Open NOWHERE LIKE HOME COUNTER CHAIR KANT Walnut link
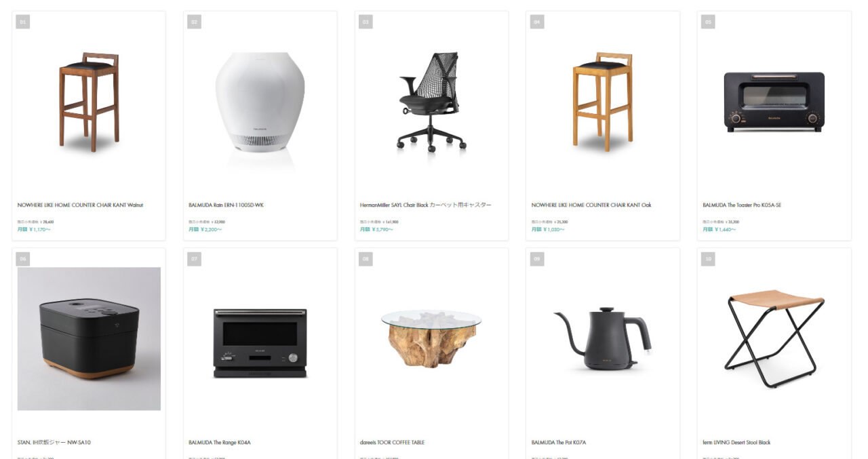Viewport: 868px width, 459px height. coord(80,205)
